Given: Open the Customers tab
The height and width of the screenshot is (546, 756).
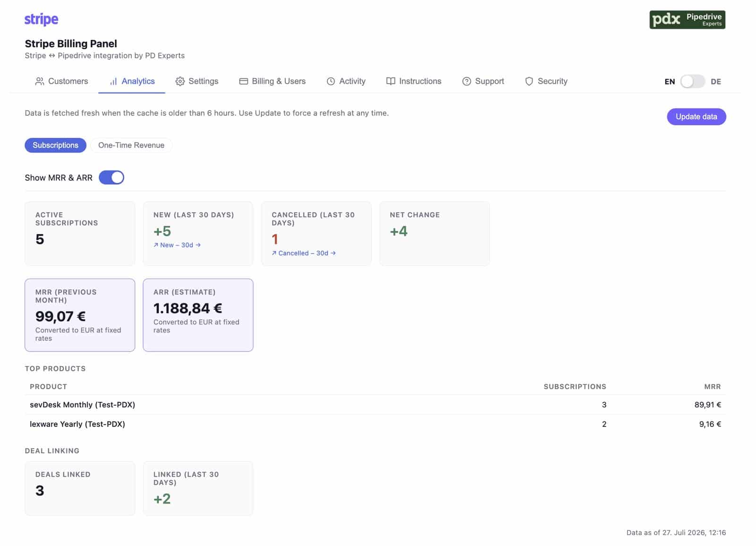Looking at the screenshot, I should [61, 81].
